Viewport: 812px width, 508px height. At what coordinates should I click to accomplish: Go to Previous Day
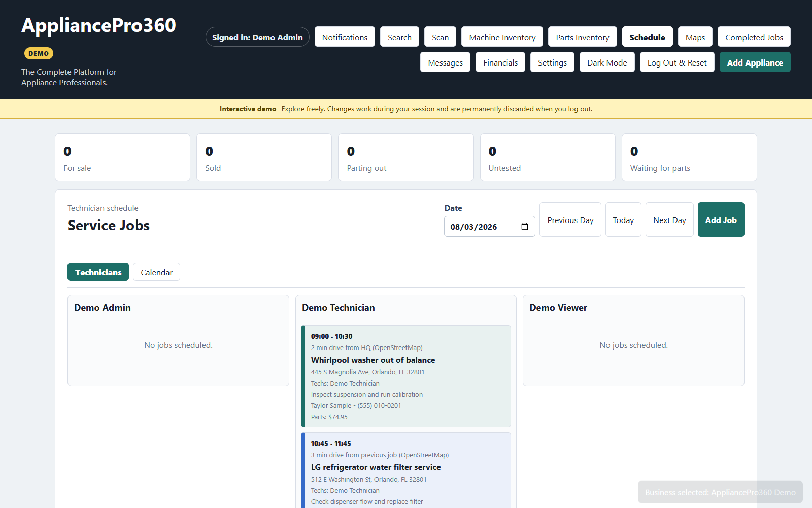(x=570, y=219)
